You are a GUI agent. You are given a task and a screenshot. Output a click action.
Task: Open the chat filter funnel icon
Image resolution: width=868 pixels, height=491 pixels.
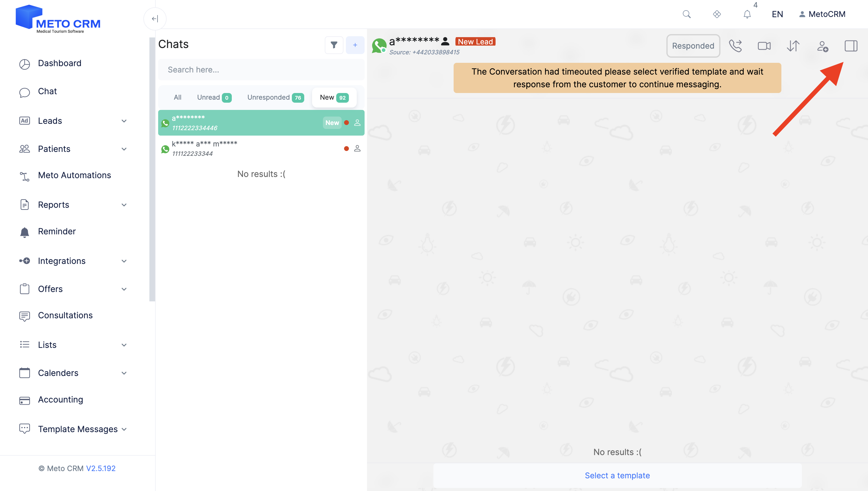click(334, 45)
